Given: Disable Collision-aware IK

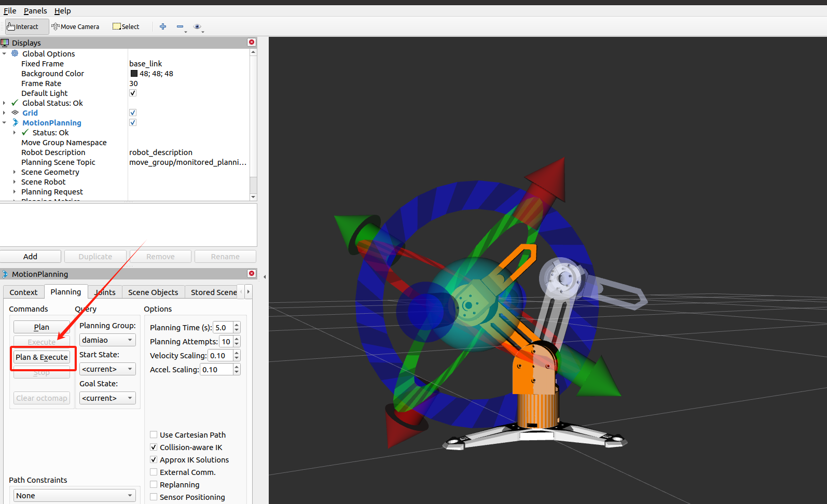Looking at the screenshot, I should [154, 447].
